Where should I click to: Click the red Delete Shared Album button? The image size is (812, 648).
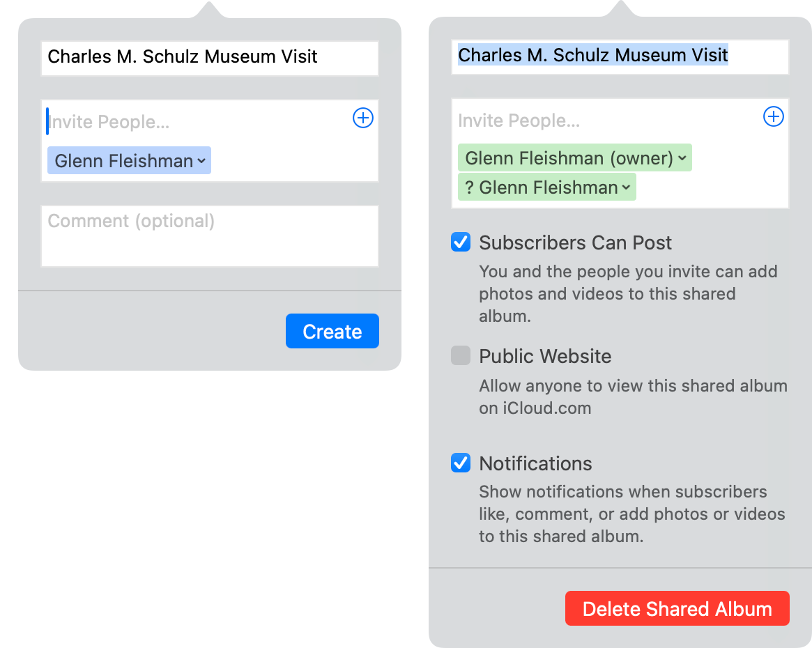click(677, 608)
